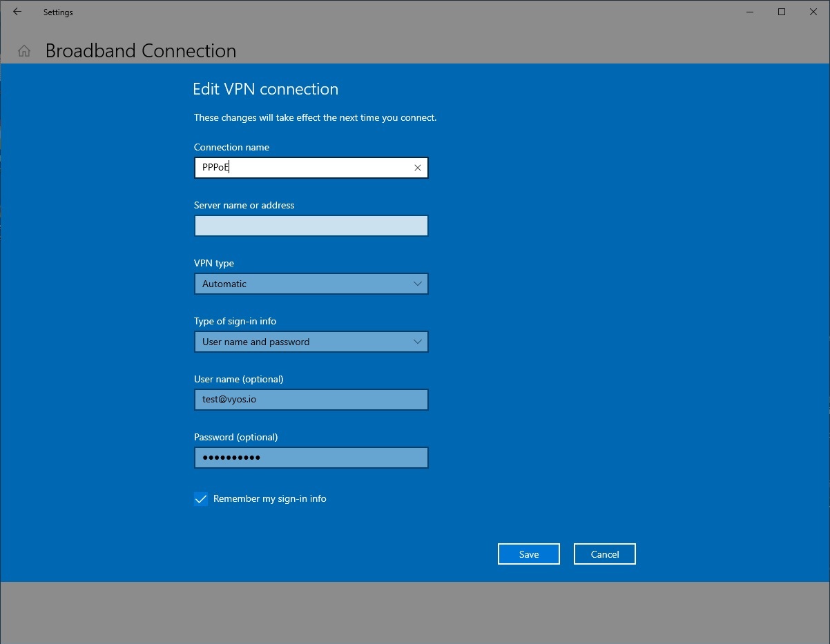Close the Settings window
This screenshot has width=830, height=644.
813,12
